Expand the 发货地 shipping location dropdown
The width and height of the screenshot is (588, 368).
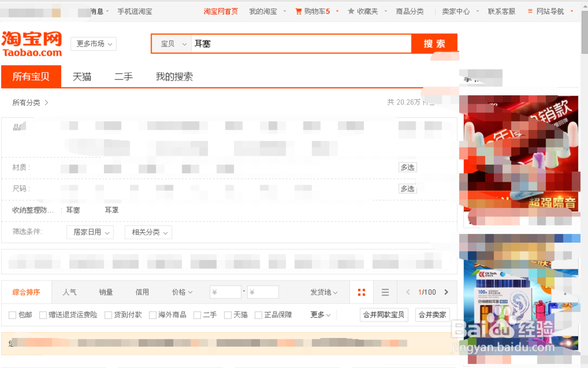(323, 292)
